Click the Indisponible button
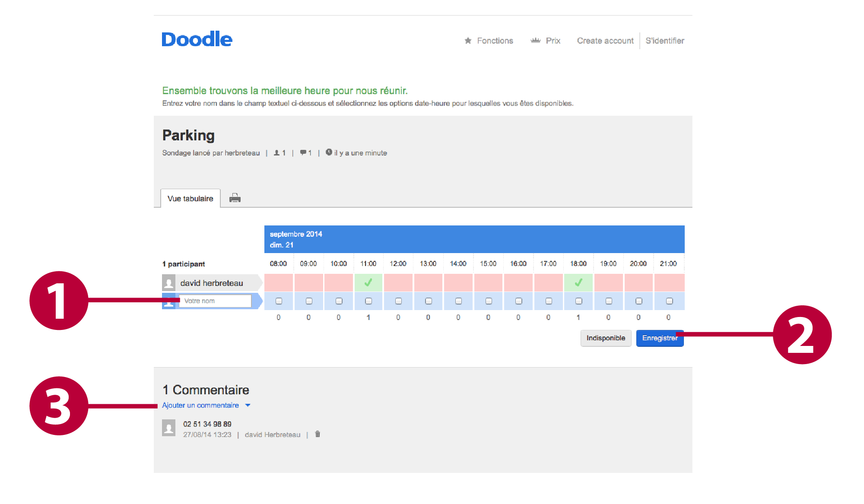The height and width of the screenshot is (504, 864). coord(606,338)
